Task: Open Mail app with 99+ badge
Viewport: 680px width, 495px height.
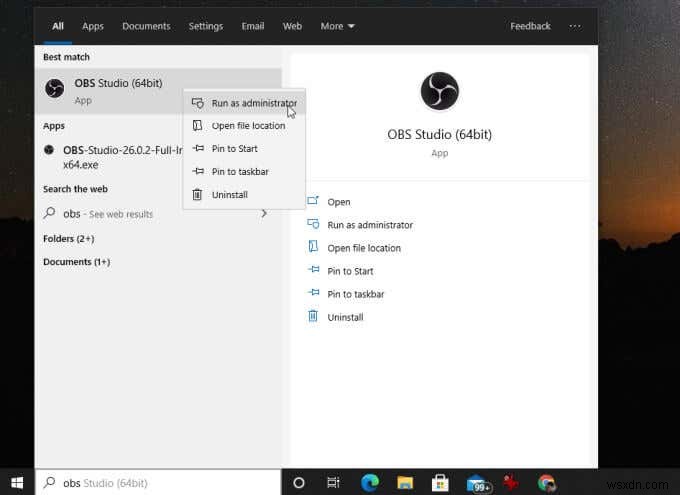Action: [477, 483]
